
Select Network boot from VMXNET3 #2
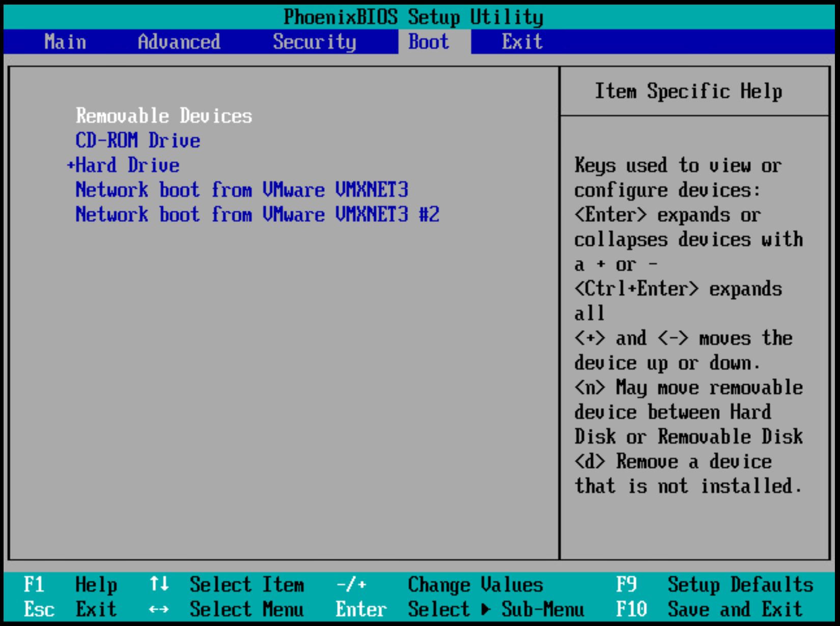(x=257, y=214)
